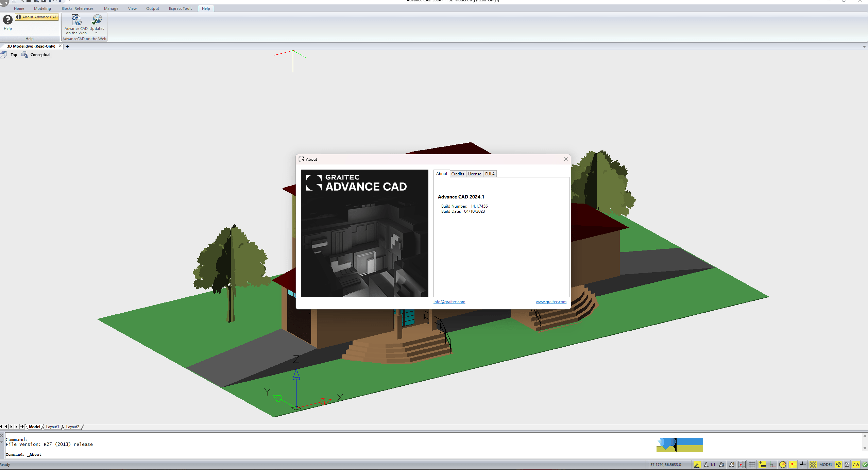Click the Top view label
The image size is (868, 470).
tap(14, 55)
